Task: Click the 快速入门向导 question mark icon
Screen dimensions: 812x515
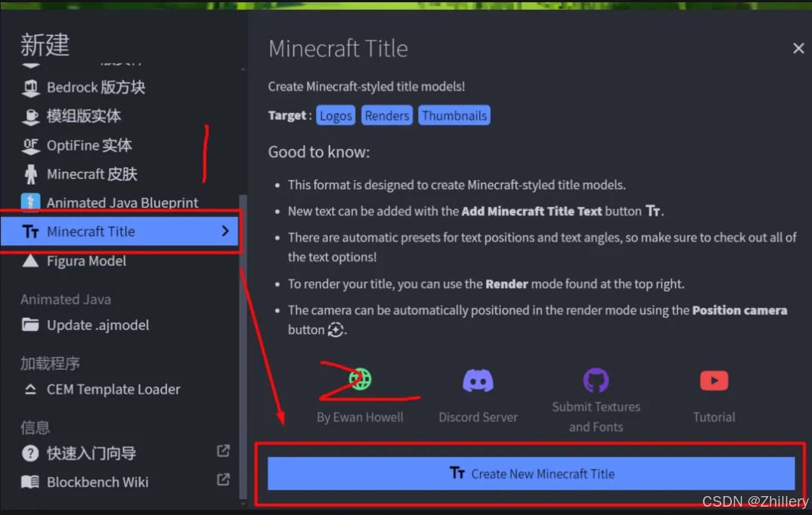Action: click(30, 453)
